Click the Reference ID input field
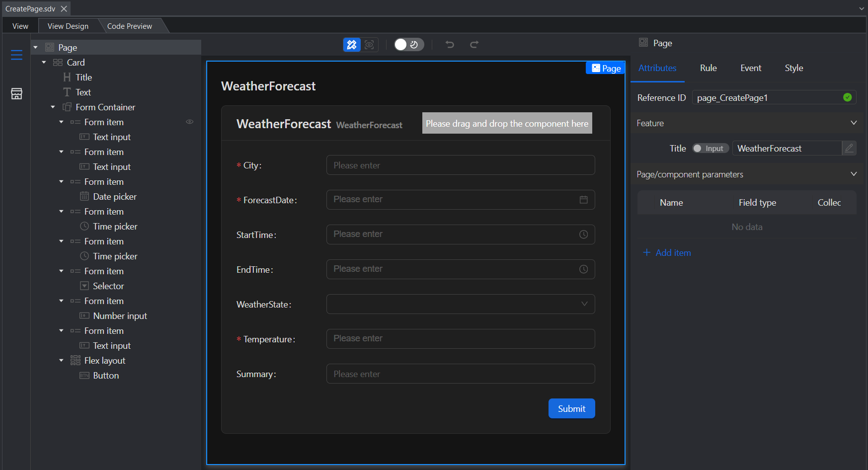Image resolution: width=868 pixels, height=470 pixels. [x=774, y=97]
